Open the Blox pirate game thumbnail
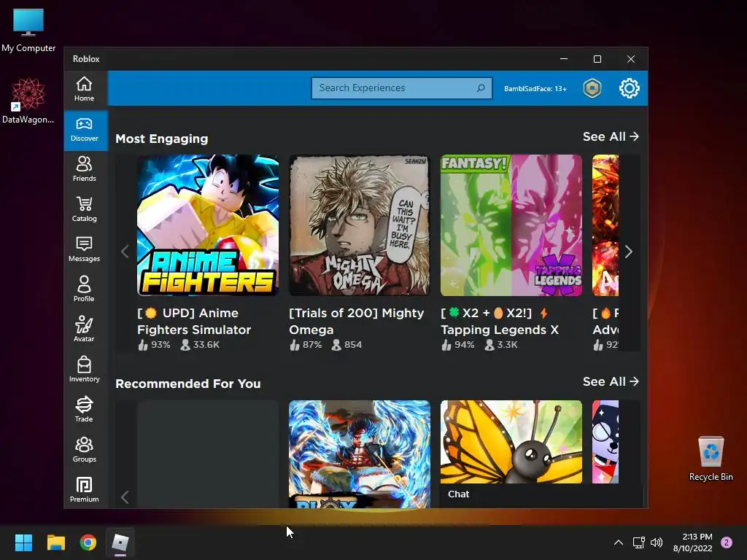The width and height of the screenshot is (747, 560). pyautogui.click(x=360, y=454)
